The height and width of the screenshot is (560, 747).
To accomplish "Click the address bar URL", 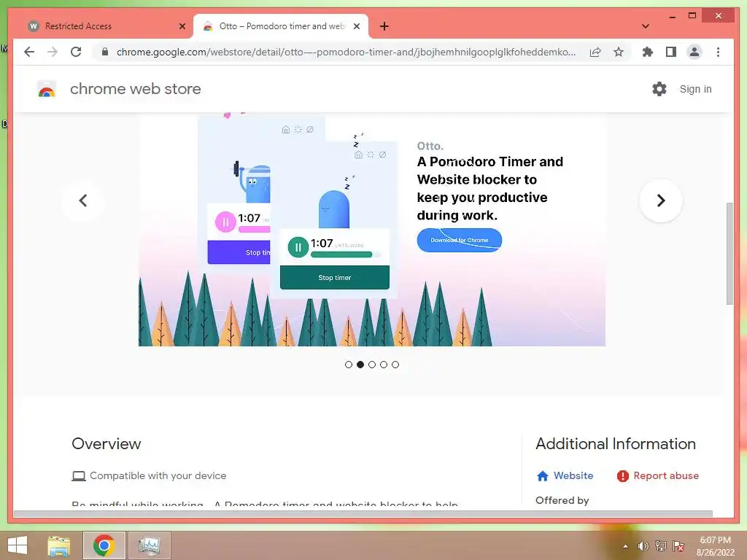I will [346, 52].
